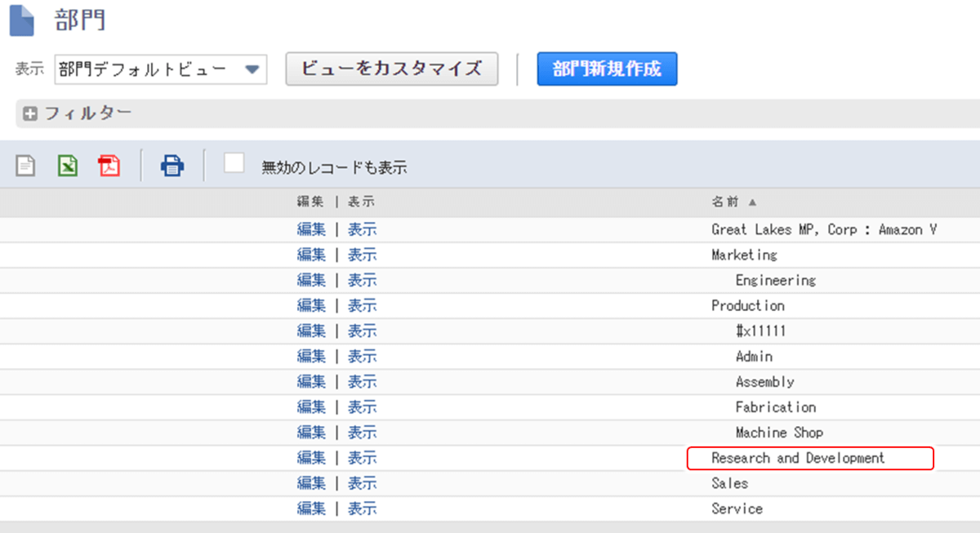Click the printer icon

pos(172,166)
